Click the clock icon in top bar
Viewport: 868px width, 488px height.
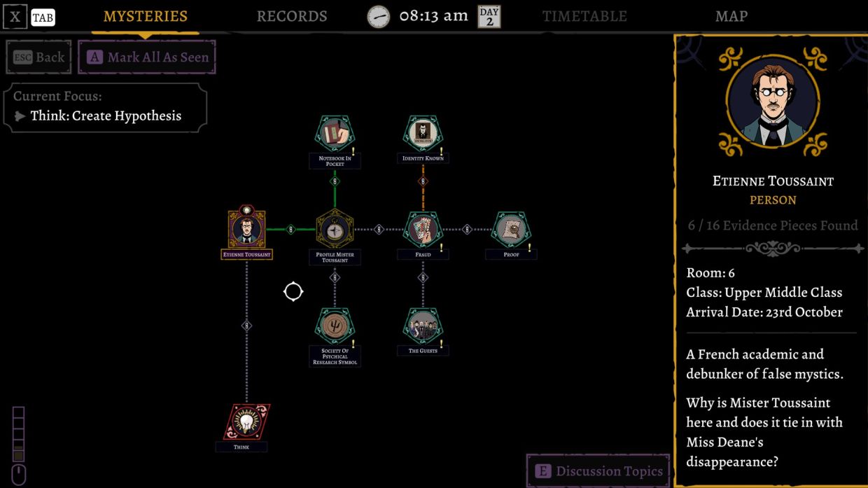379,16
